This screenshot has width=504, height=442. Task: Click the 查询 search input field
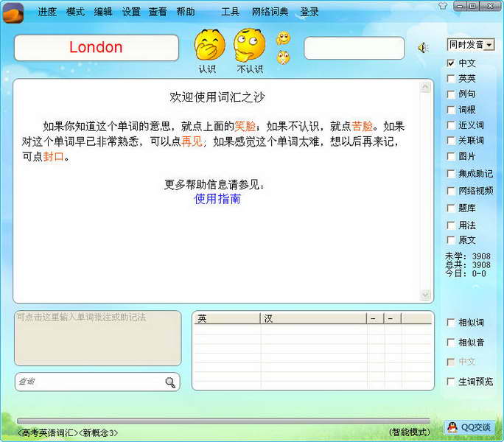point(90,382)
